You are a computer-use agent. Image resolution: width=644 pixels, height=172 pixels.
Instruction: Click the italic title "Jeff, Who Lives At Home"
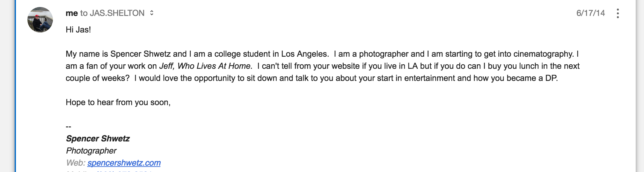pyautogui.click(x=206, y=66)
